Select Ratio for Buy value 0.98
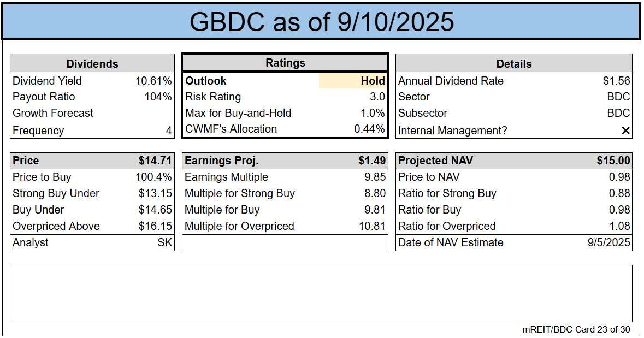The height and width of the screenshot is (338, 644). [x=619, y=210]
